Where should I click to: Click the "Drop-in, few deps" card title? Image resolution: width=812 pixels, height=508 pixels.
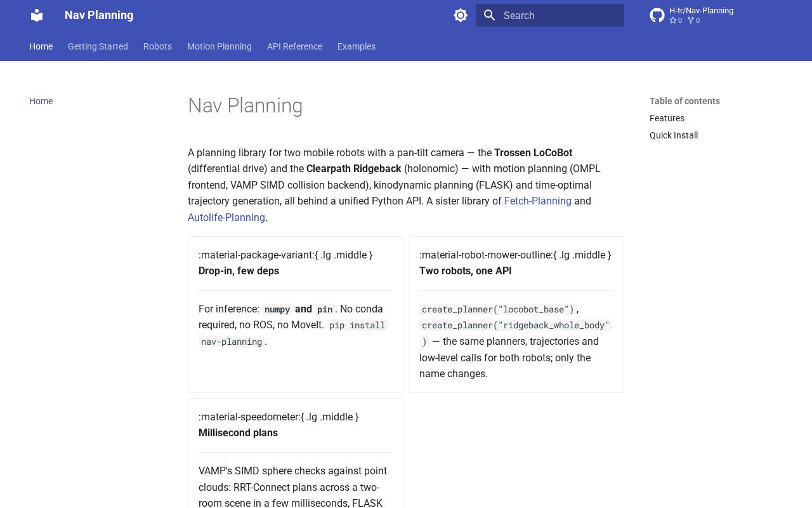pyautogui.click(x=239, y=271)
